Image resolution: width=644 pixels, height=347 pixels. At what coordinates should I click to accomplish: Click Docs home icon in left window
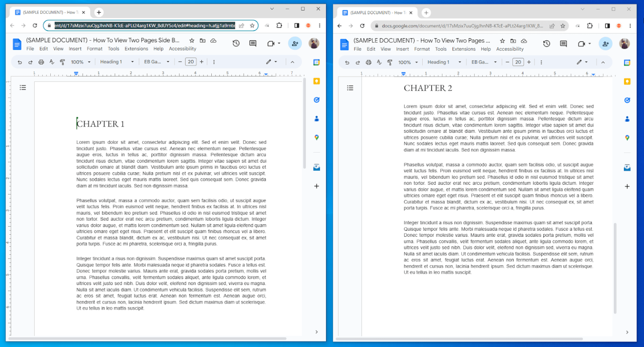pyautogui.click(x=17, y=44)
